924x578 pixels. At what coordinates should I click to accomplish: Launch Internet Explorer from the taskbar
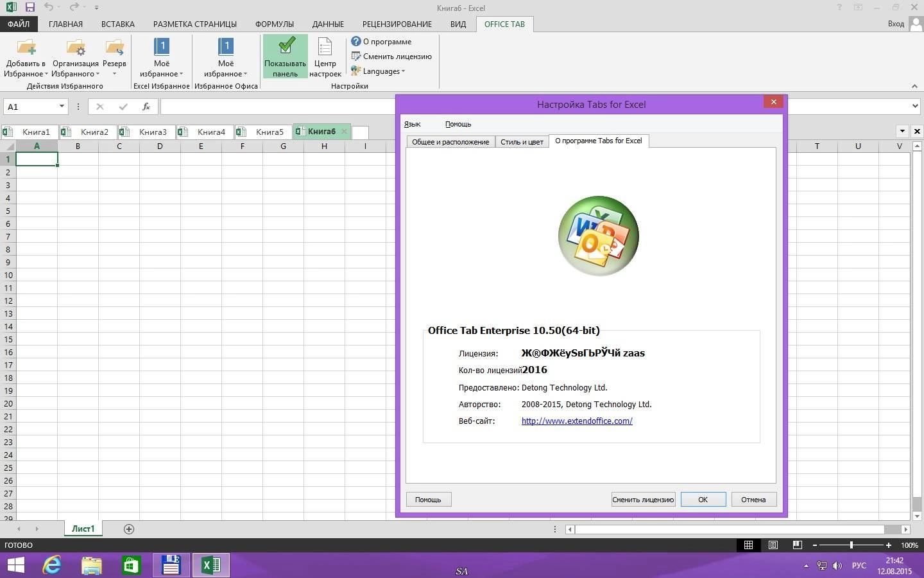click(52, 565)
